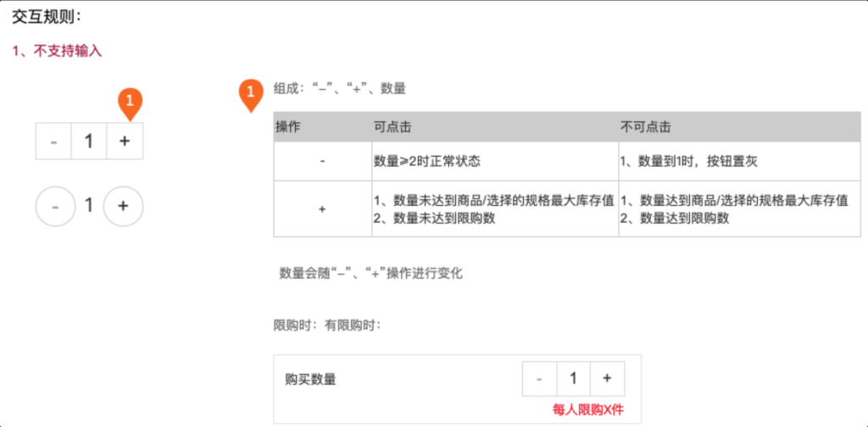The height and width of the screenshot is (427, 868).
Task: Click the red 每人限购X件 notice
Action: (x=588, y=409)
